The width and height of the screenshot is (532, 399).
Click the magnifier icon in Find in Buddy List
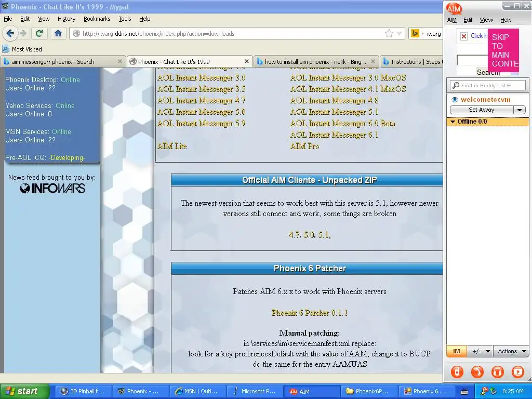(456, 85)
